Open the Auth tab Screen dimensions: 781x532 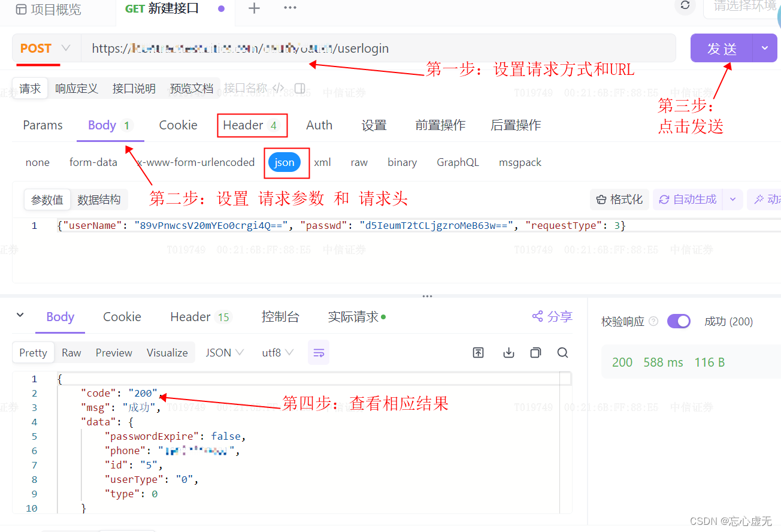[x=319, y=125]
